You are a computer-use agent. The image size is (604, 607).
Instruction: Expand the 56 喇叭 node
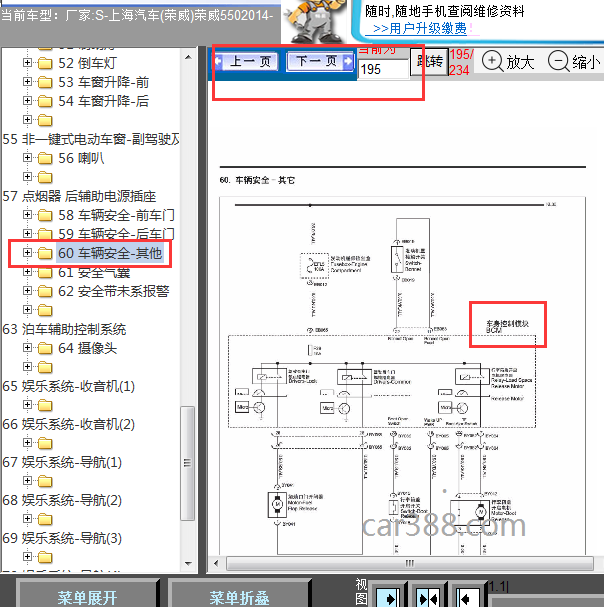[27, 158]
